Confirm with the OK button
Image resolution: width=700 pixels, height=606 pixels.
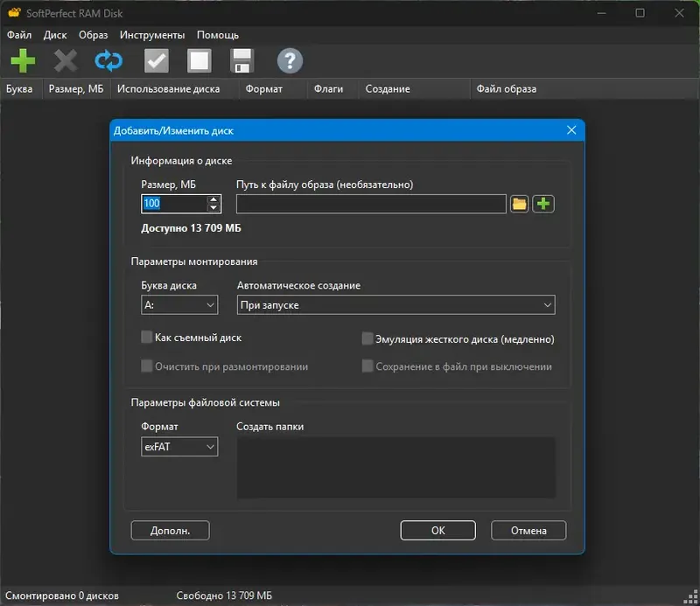click(x=438, y=531)
